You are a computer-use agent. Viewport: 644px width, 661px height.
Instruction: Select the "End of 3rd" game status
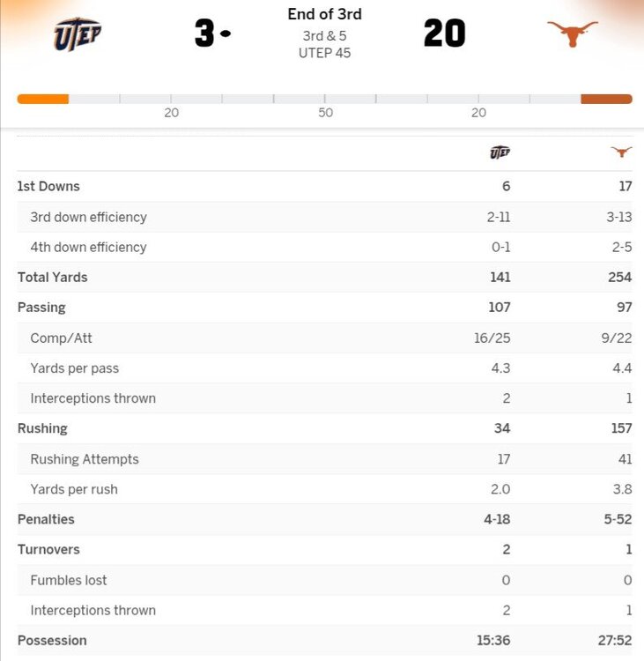[x=324, y=14]
